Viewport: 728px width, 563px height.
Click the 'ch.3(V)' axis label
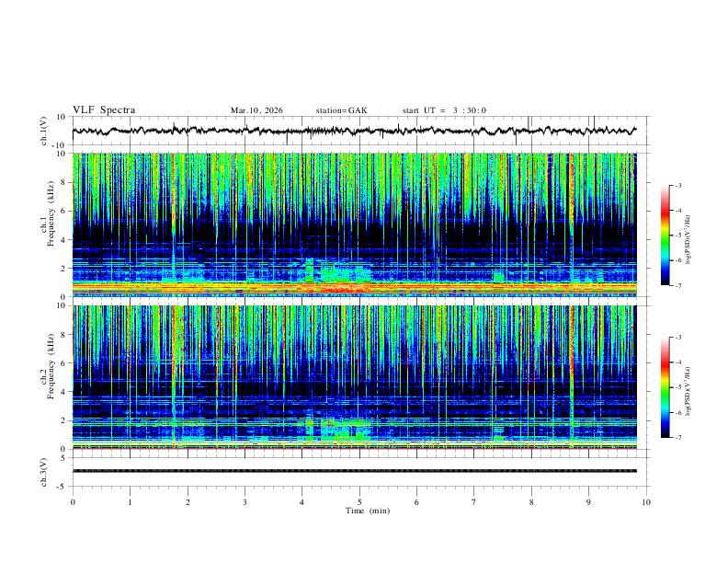[x=44, y=472]
